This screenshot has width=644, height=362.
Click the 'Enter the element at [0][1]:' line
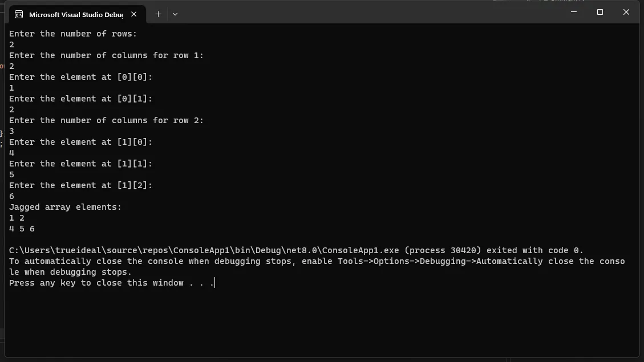click(x=81, y=99)
